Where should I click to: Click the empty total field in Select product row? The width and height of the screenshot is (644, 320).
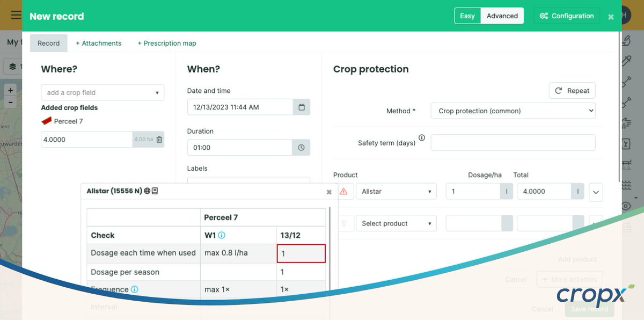(x=544, y=223)
